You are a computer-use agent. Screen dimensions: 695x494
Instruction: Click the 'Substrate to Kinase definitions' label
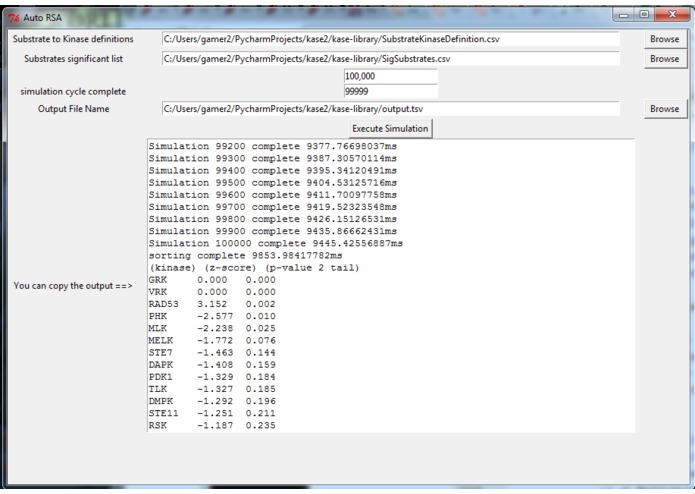coord(73,39)
